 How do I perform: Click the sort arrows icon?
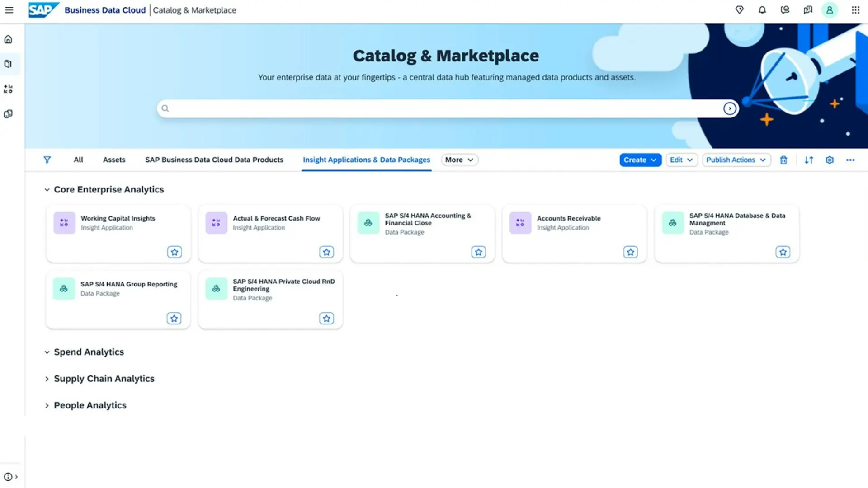809,160
